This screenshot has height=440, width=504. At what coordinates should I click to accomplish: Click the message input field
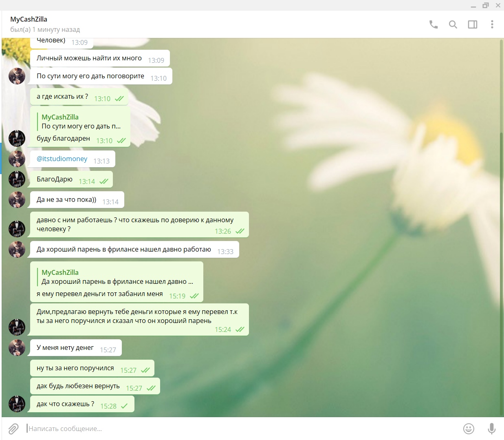[244, 429]
